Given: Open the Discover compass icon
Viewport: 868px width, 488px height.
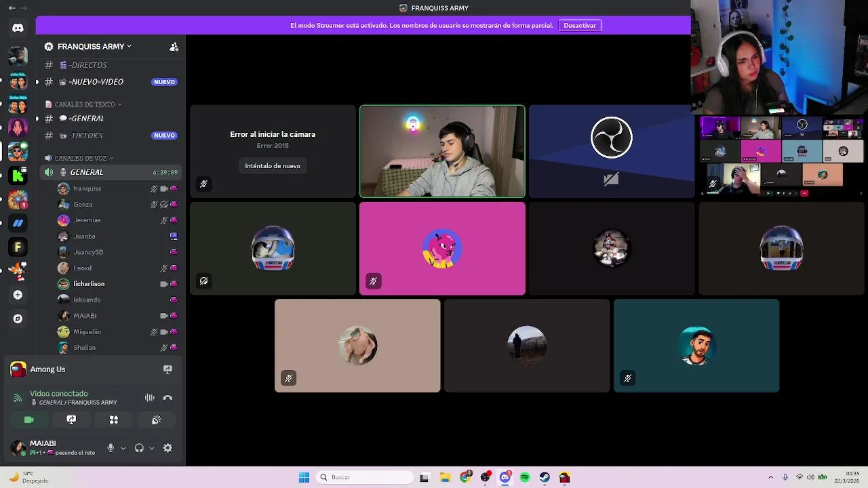Looking at the screenshot, I should click(x=18, y=319).
